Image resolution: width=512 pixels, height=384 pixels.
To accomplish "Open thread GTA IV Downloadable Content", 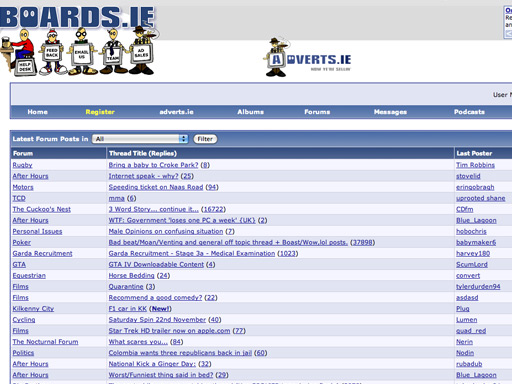I will [156, 265].
